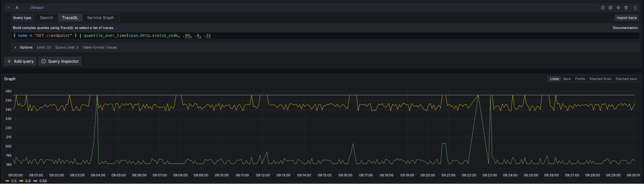Select Points graph style
644x184 pixels.
pyautogui.click(x=580, y=79)
